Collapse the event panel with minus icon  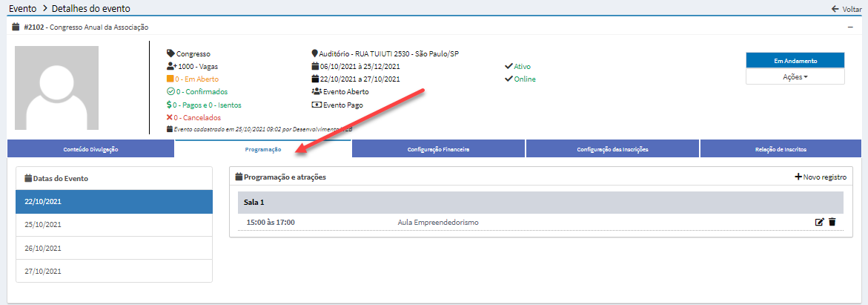click(850, 27)
